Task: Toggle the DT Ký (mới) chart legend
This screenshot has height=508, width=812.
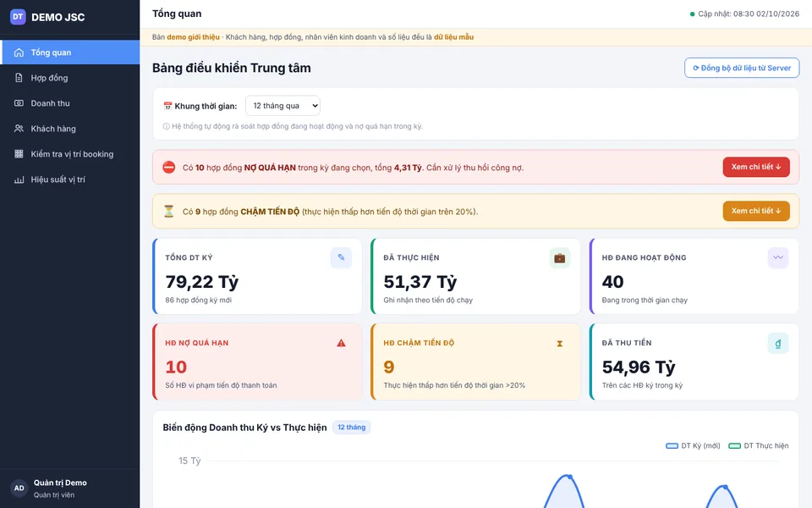Action: click(693, 446)
